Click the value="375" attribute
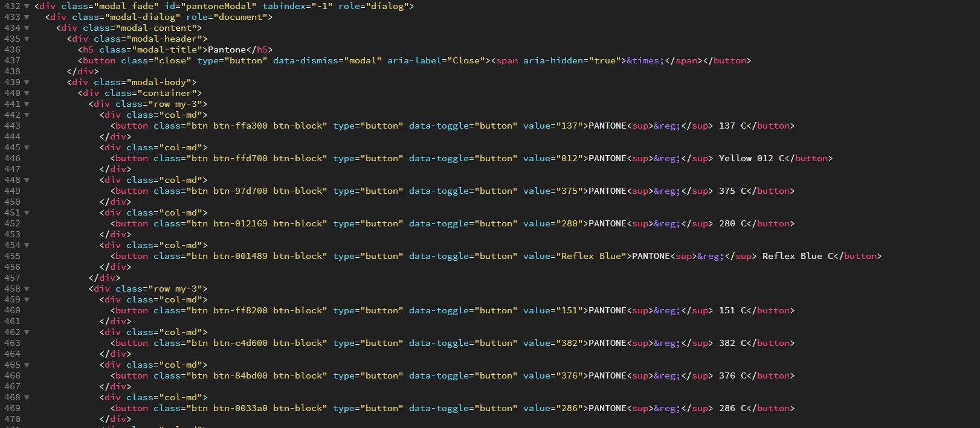Screen dimensions: 980x428 coord(553,191)
